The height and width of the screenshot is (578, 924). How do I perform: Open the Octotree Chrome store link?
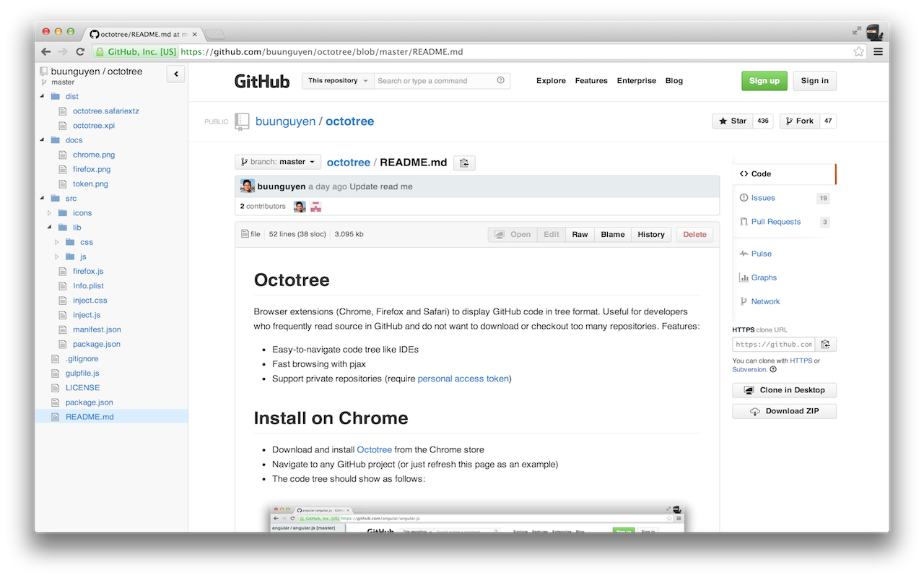[374, 449]
